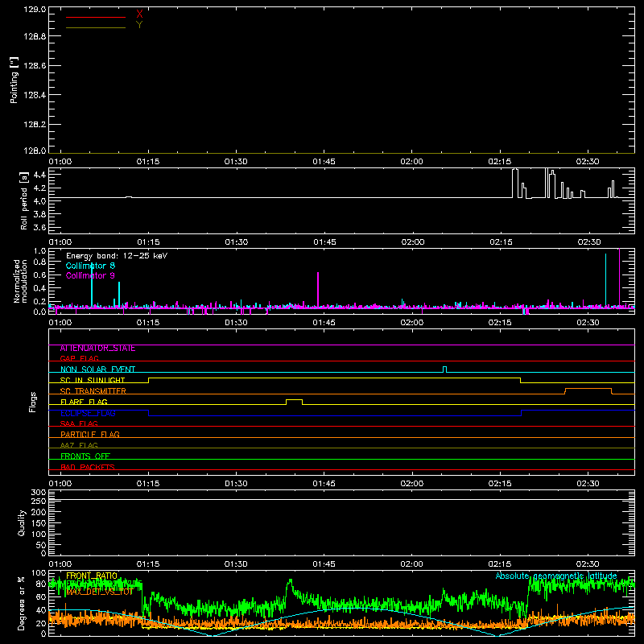
Task: Select the cyan 'Collimator 8' legend
Action: coord(90,266)
